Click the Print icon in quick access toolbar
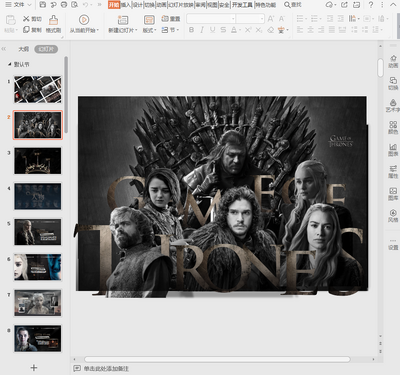The height and width of the screenshot is (375, 400). pos(64,5)
